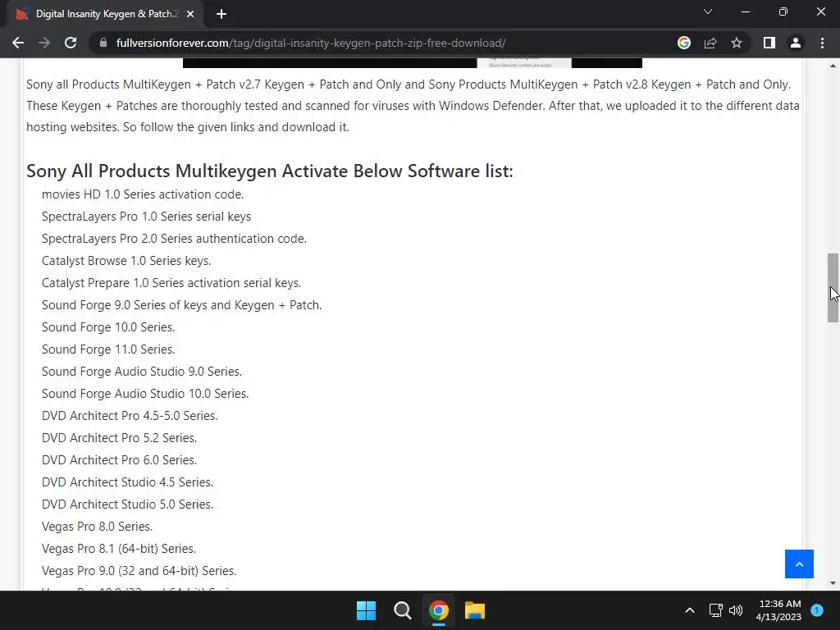This screenshot has width=840, height=630.
Task: Click the Chrome taskbar icon
Action: tap(438, 610)
